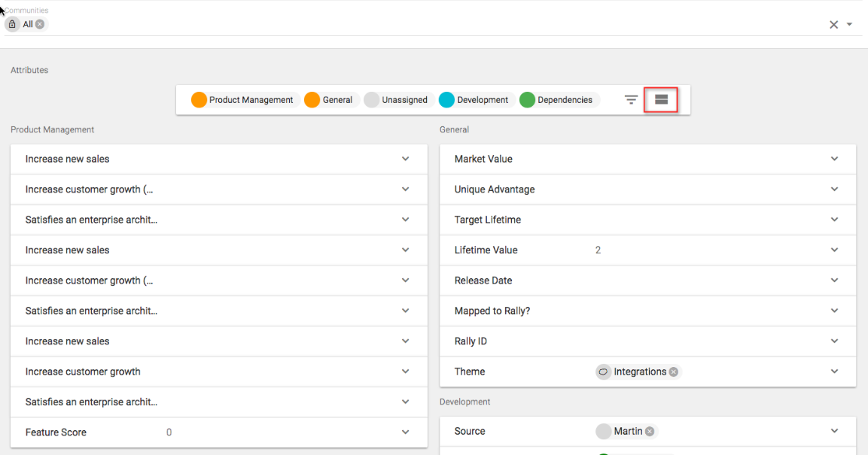Screen dimensions: 868x455
Task: Toggle the Product Management category chip
Action: [x=242, y=100]
